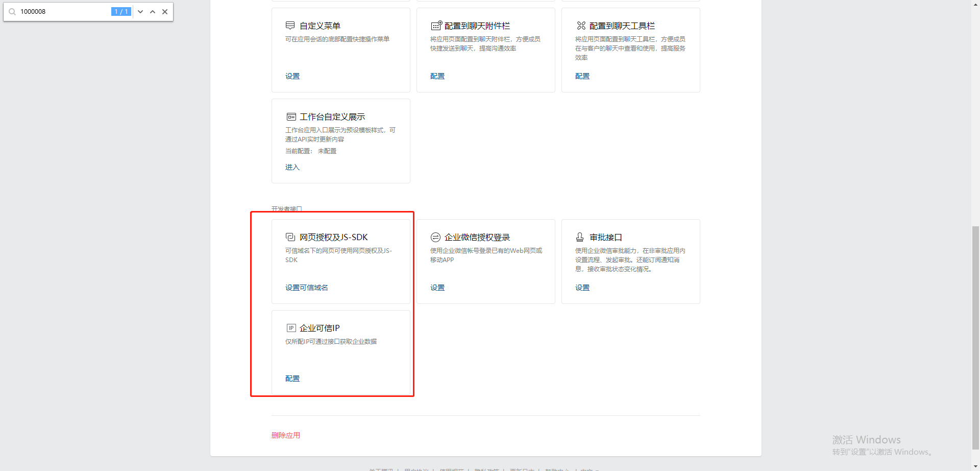This screenshot has width=980, height=471.
Task: Open 配置 under 配置到聊天附件栏
Action: [437, 76]
